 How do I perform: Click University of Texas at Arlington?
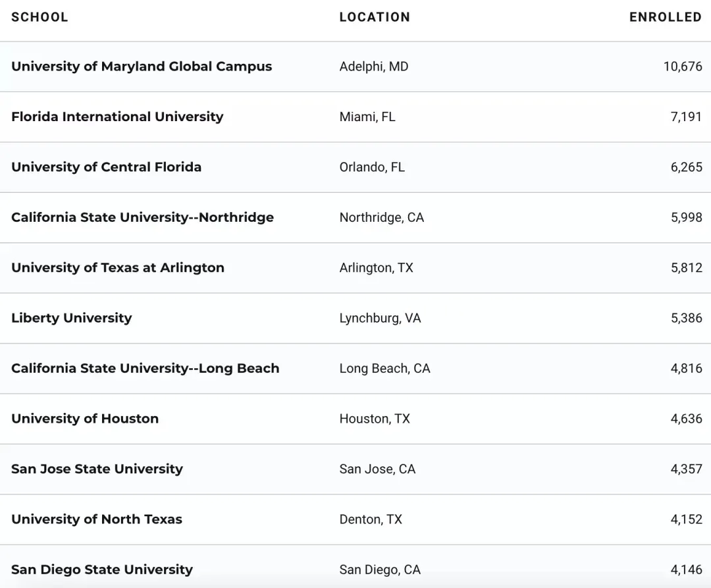click(118, 268)
